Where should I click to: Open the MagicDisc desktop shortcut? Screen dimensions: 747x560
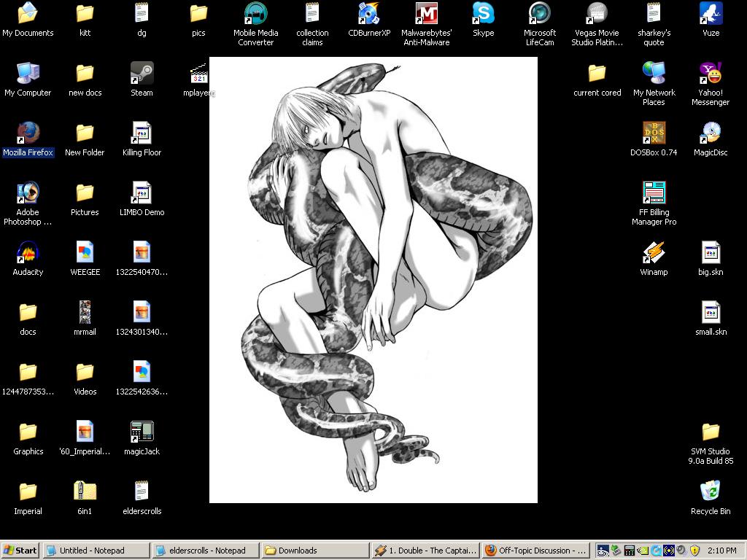(711, 133)
